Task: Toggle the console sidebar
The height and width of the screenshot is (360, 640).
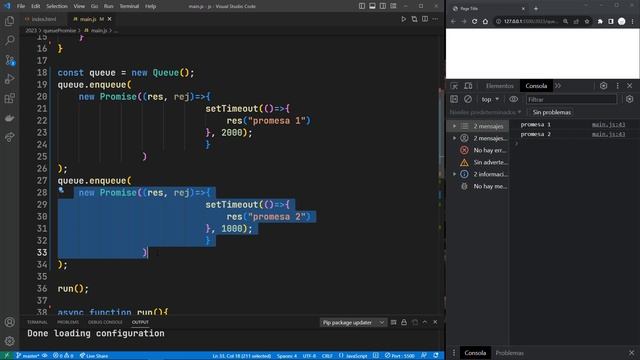Action: click(x=454, y=99)
